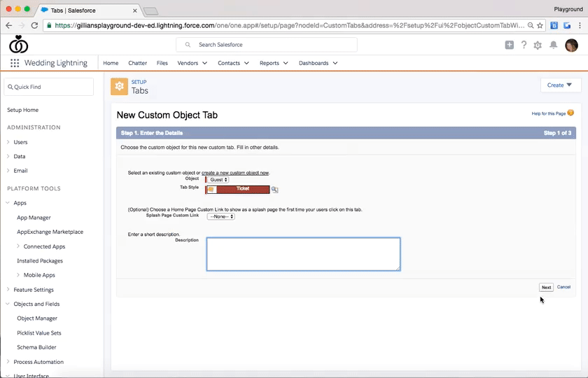Expand the Mobile Apps node

18,275
